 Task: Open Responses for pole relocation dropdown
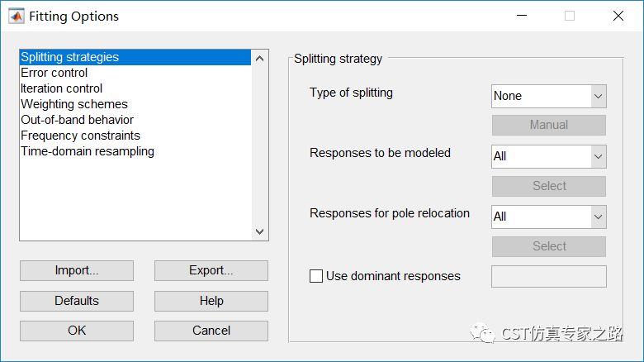click(549, 217)
